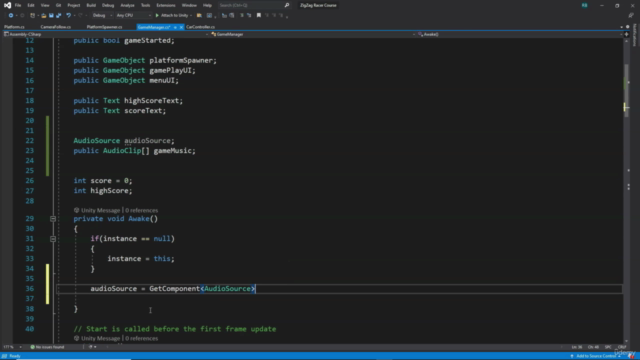Image resolution: width=640 pixels, height=360 pixels.
Task: Click 'highScoreText' on line 18
Action: pos(151,100)
